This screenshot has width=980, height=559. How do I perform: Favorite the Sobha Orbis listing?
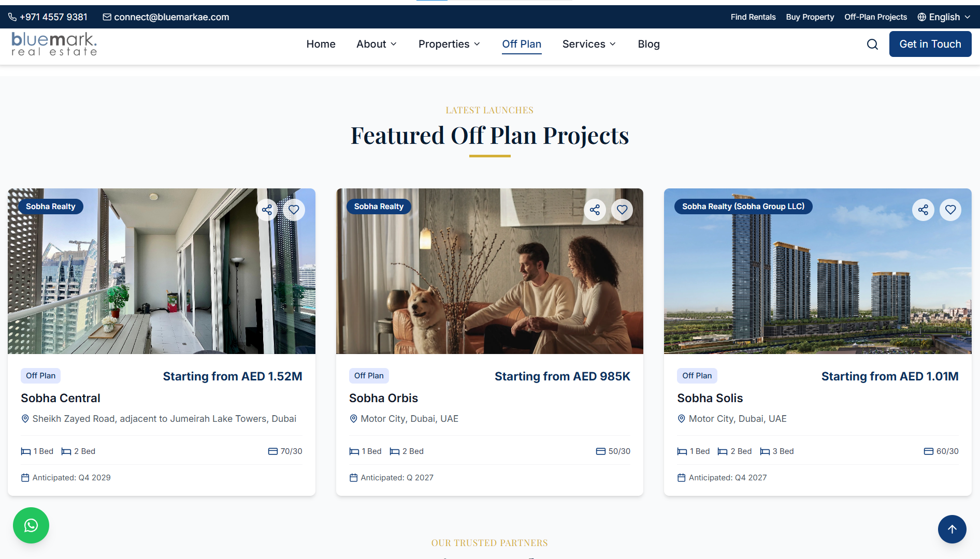622,210
